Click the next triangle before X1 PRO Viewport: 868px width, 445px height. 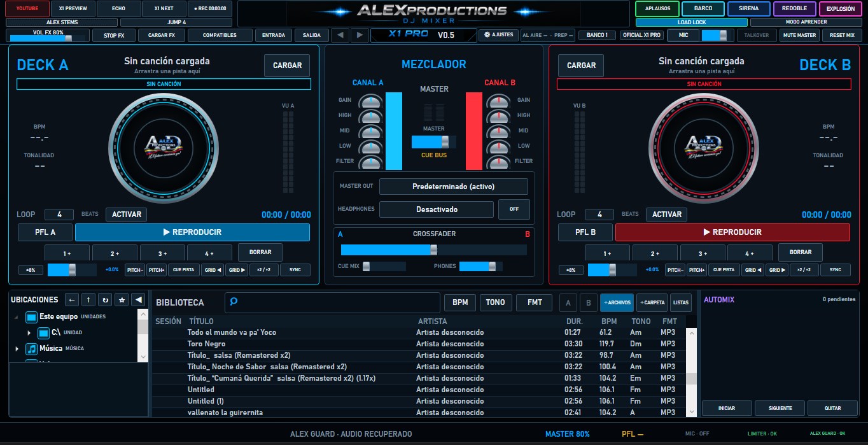(x=360, y=35)
